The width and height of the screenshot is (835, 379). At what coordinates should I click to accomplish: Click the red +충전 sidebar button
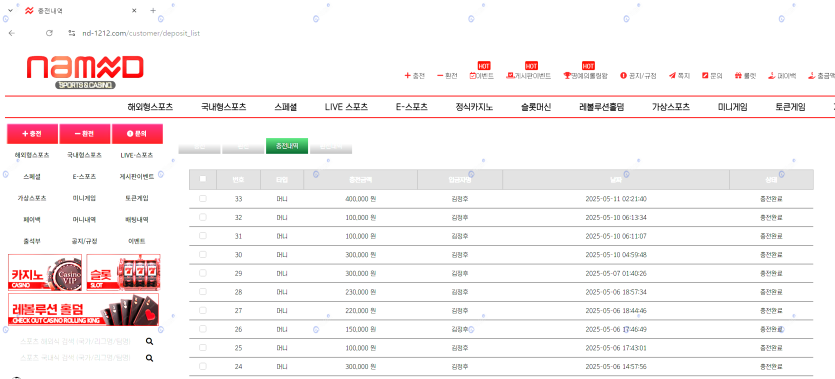(x=32, y=134)
